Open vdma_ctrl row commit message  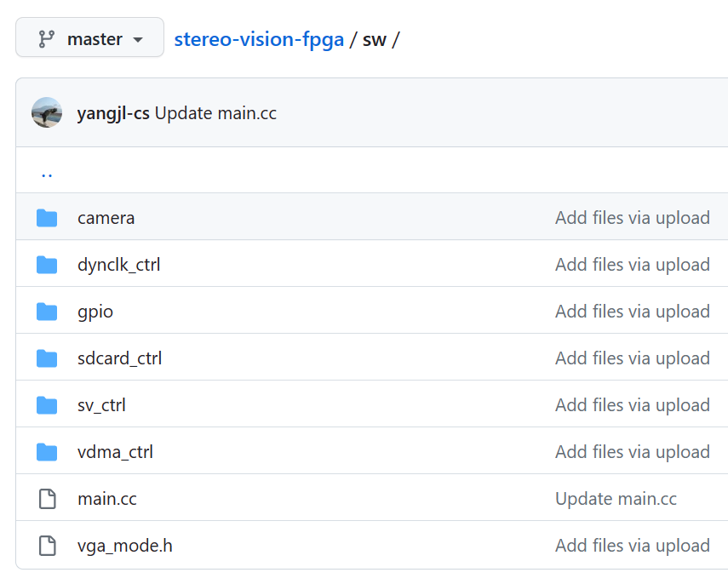point(633,452)
